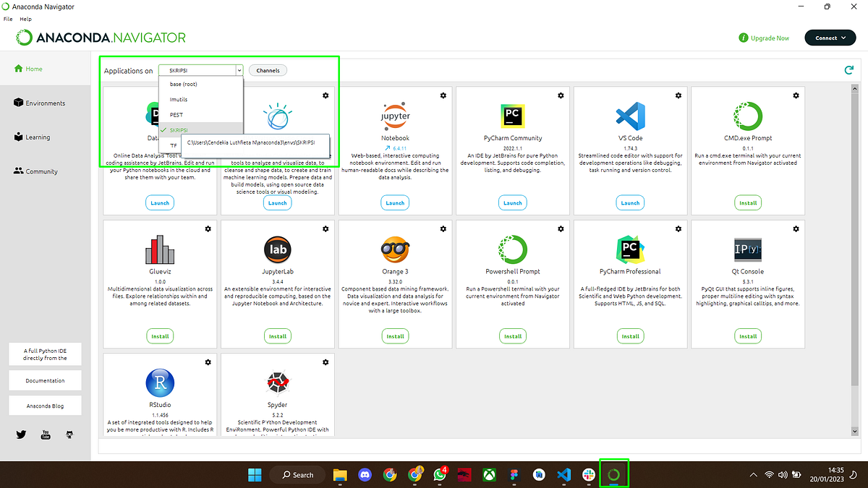Click the CMD.exe Prompt ring icon
Viewport: 868px width, 488px height.
[x=748, y=116]
